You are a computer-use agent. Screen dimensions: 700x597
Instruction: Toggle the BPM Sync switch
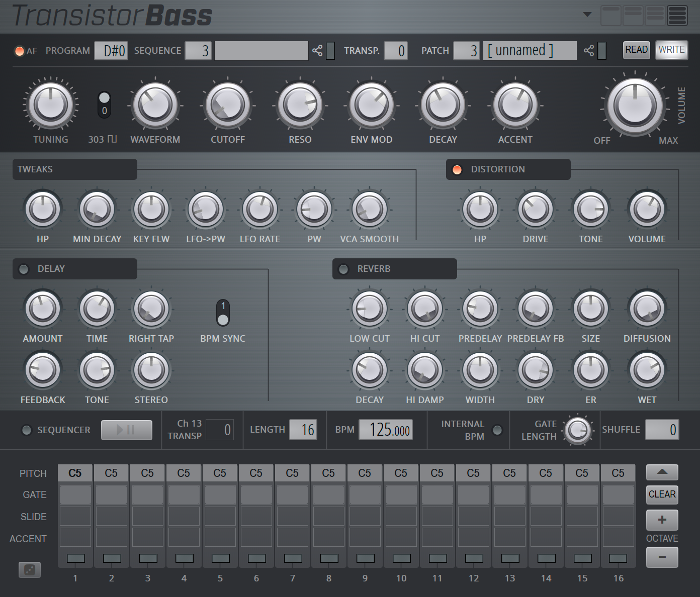[x=223, y=313]
